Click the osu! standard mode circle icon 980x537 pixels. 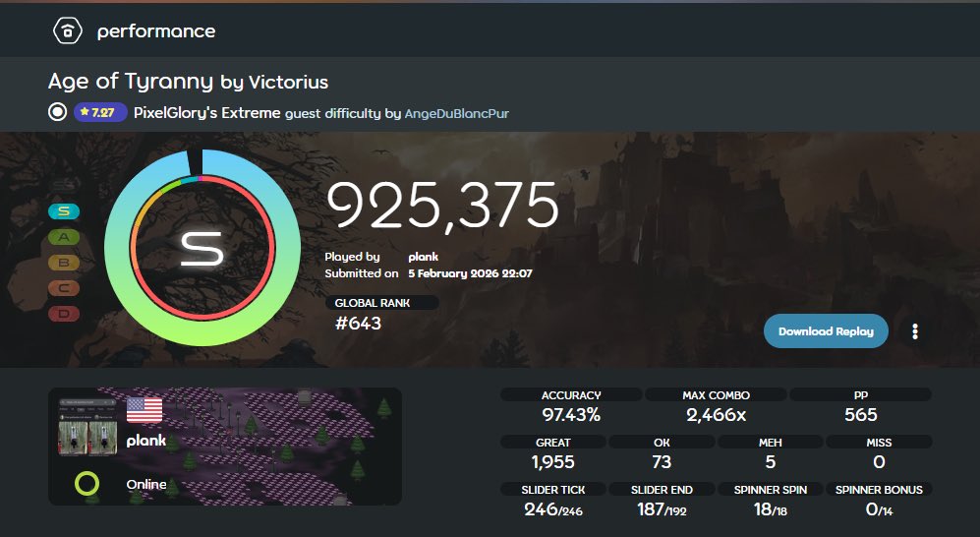click(57, 112)
